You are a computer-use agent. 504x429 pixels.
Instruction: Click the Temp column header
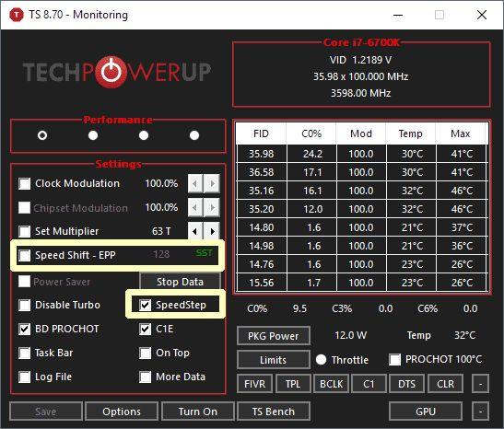coord(411,133)
